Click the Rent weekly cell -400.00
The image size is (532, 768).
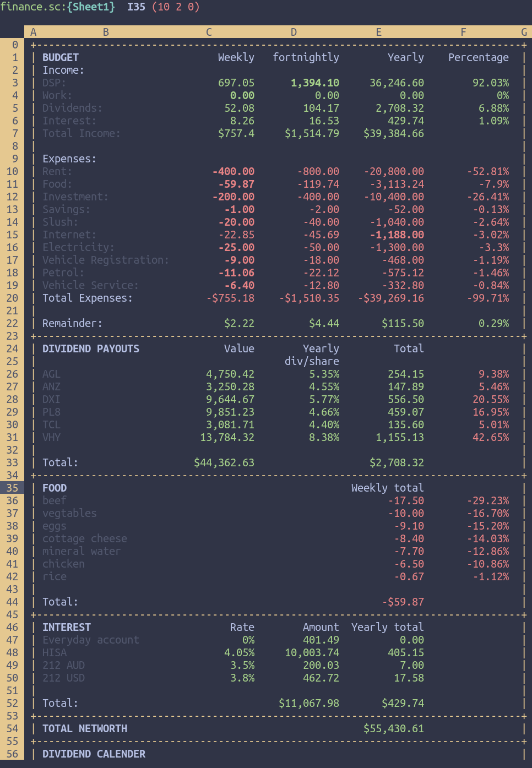pos(234,171)
